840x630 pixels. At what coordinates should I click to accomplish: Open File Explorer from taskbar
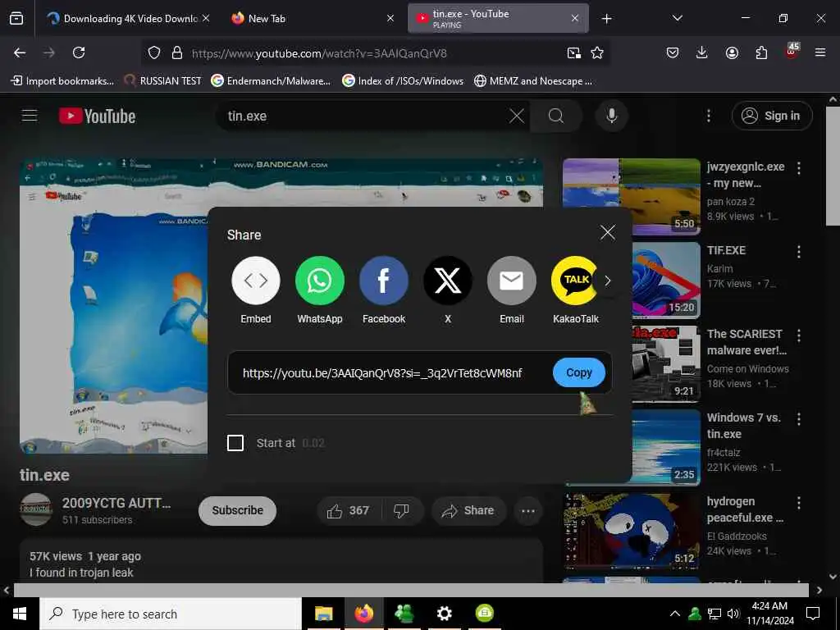[323, 614]
